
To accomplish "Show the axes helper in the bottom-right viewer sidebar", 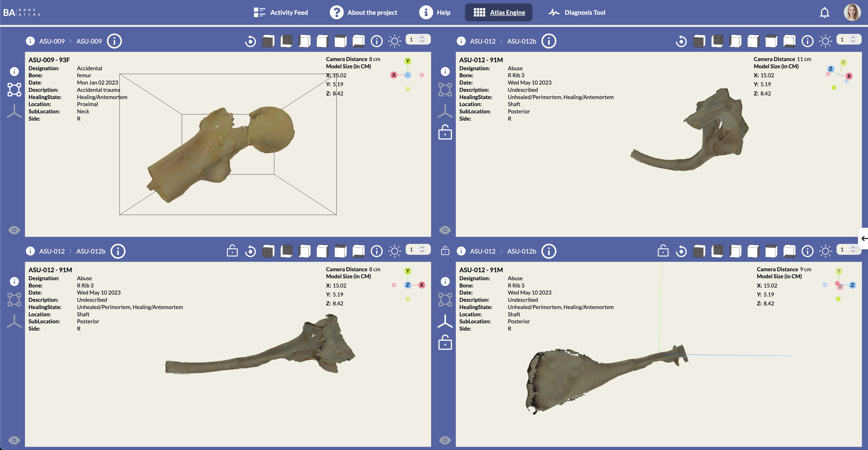I will click(445, 321).
